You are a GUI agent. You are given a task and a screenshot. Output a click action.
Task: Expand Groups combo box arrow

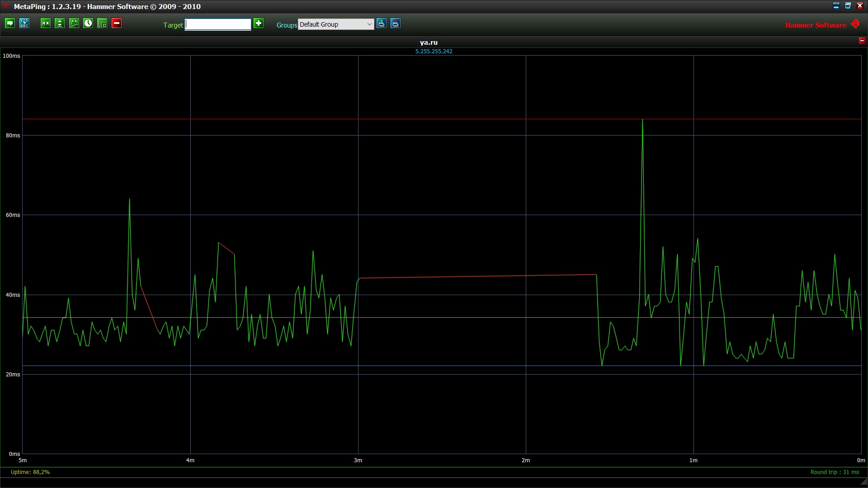point(369,24)
